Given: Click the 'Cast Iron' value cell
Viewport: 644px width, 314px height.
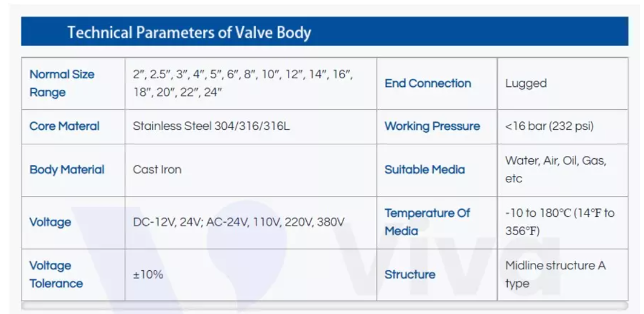Looking at the screenshot, I should click(x=157, y=170).
